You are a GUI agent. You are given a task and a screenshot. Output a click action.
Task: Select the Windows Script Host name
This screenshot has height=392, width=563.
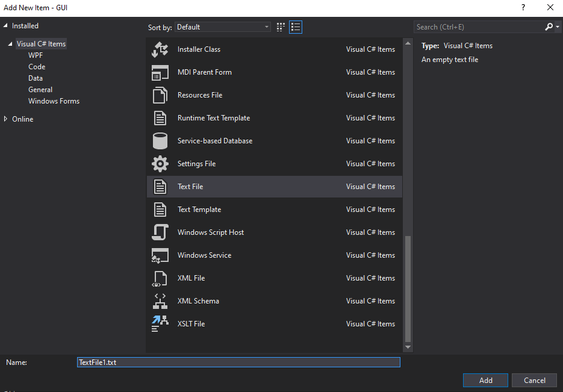click(211, 232)
